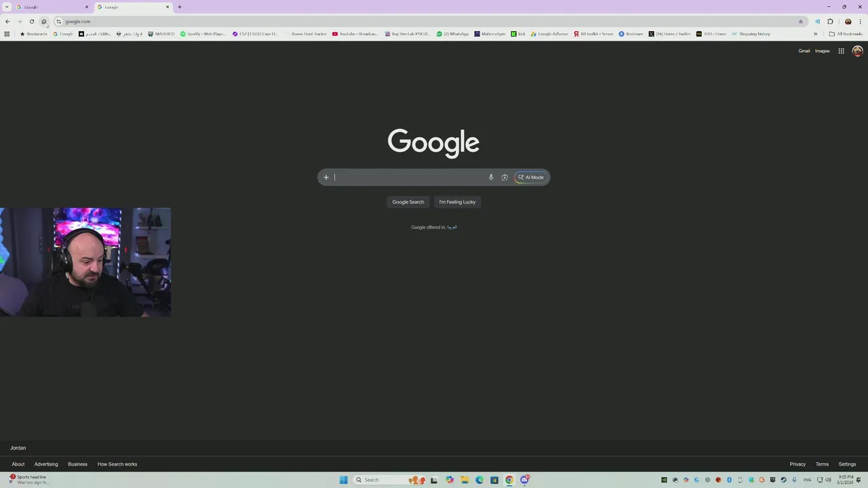868x488 pixels.
Task: Open the Settings footer menu
Action: click(847, 464)
